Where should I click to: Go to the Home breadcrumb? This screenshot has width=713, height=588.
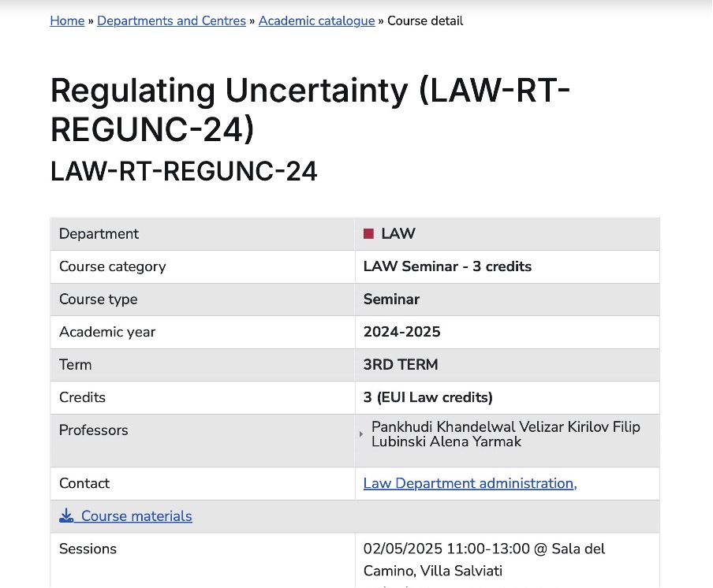coord(67,20)
